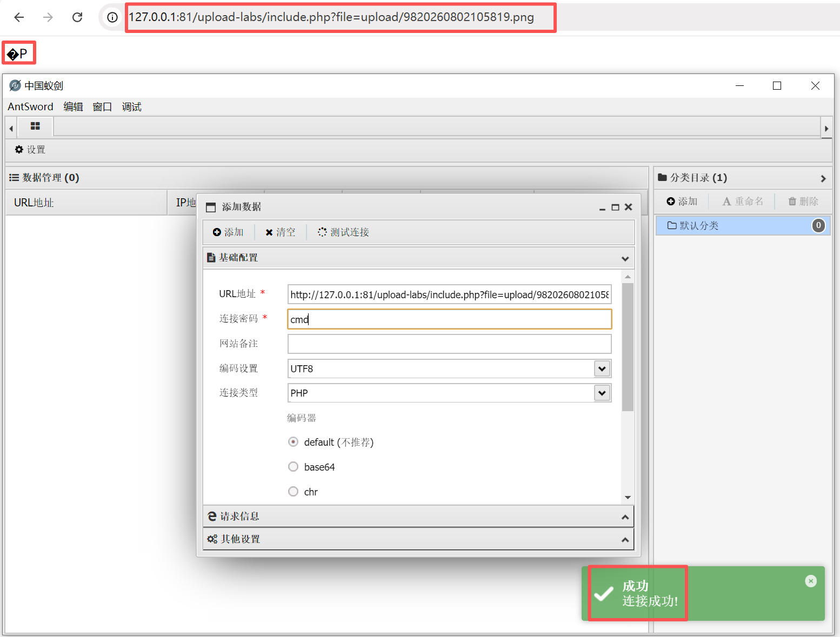Open the AntSword menu

point(30,107)
